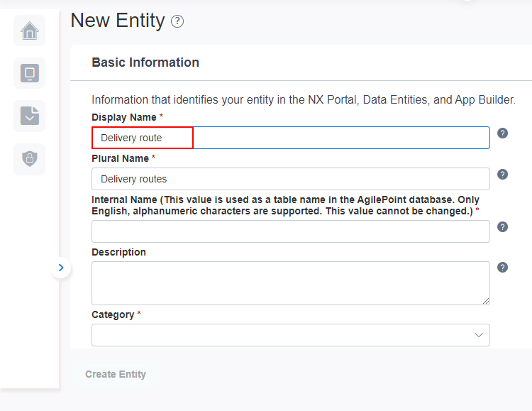Click into the empty Internal Name field
532x411 pixels.
(x=291, y=231)
